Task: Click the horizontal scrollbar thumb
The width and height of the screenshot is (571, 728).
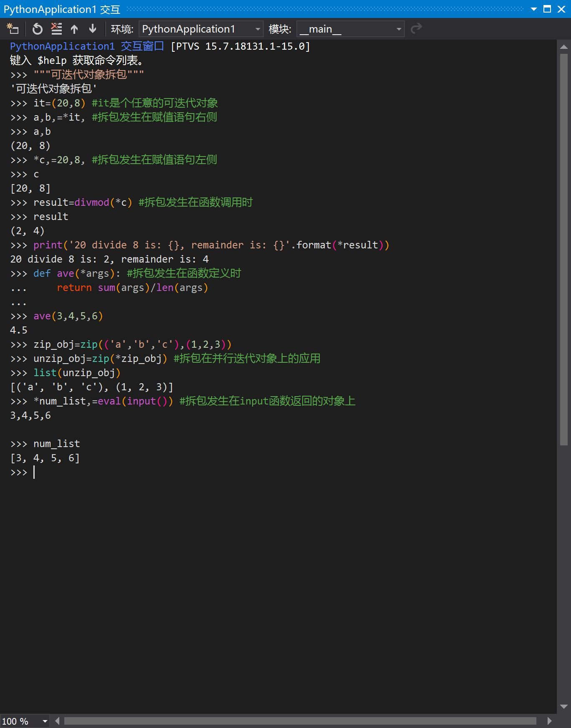Action: (x=300, y=721)
